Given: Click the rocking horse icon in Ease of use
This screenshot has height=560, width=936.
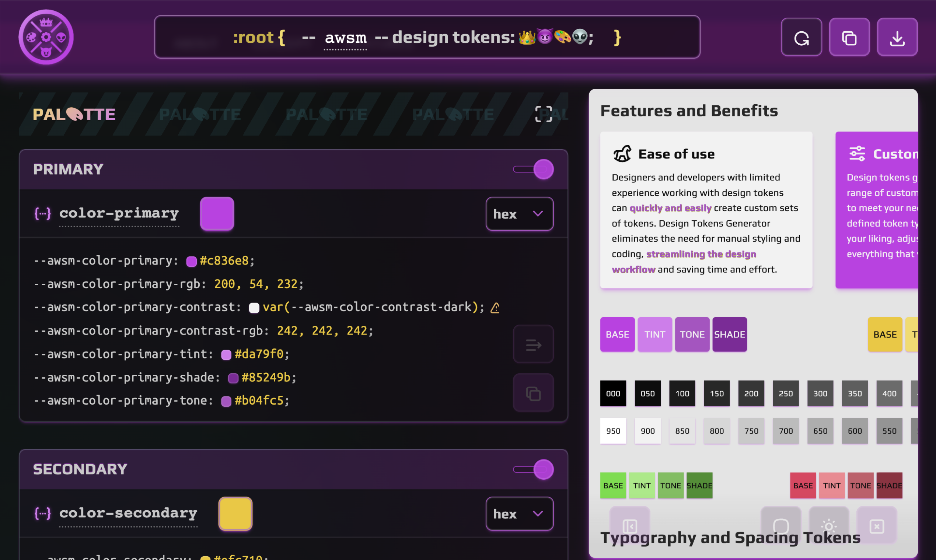Looking at the screenshot, I should 622,154.
